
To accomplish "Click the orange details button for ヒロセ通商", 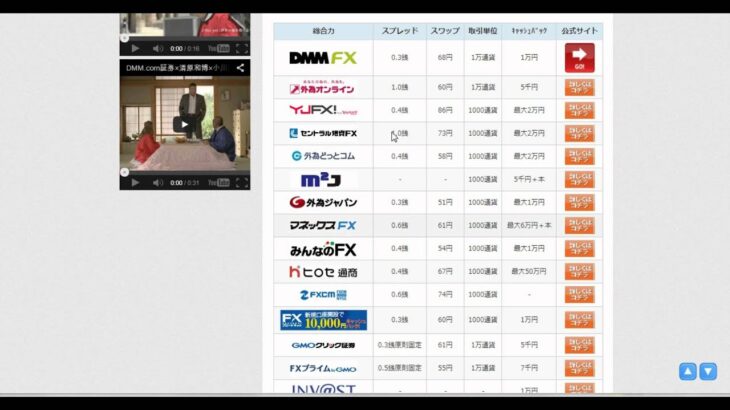I will click(x=578, y=271).
